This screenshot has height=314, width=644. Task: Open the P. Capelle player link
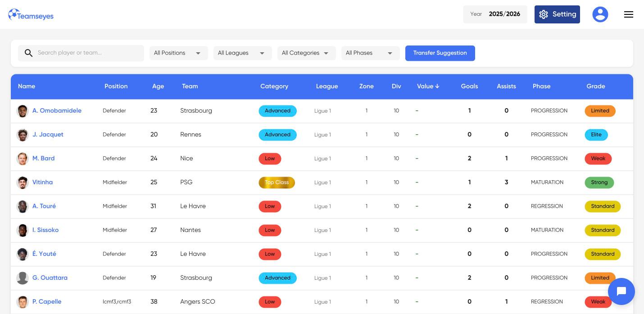pyautogui.click(x=47, y=302)
